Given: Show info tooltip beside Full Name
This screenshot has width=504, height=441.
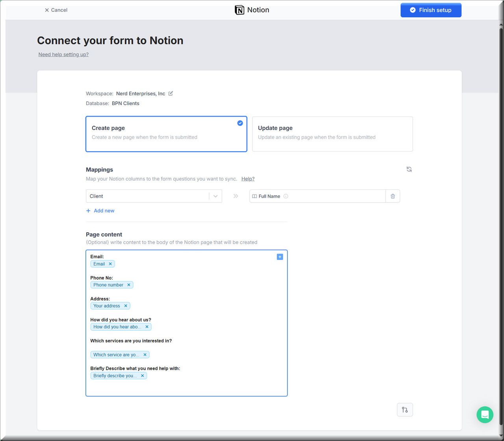Looking at the screenshot, I should click(286, 196).
